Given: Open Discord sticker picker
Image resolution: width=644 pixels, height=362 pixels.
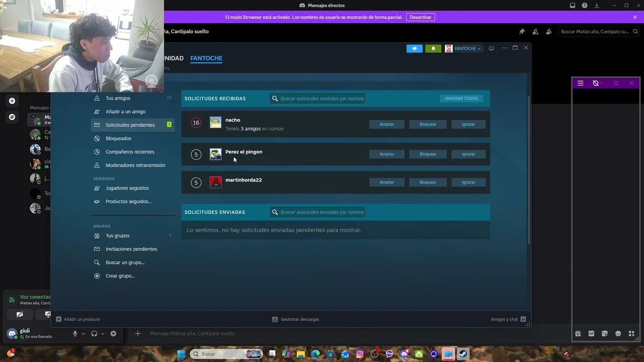Looking at the screenshot, I should coord(605,334).
